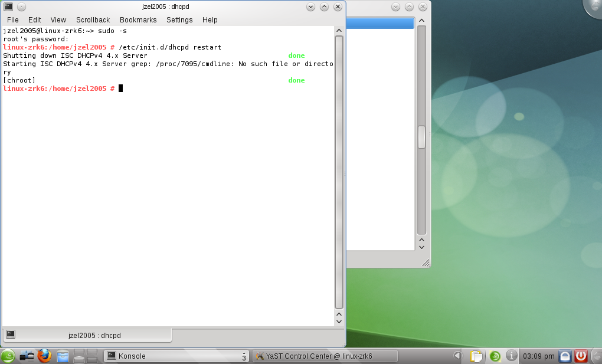Screen dimensions: 602x364
Task: Click the desktop configuration icon in the panel
Action: pos(27,356)
